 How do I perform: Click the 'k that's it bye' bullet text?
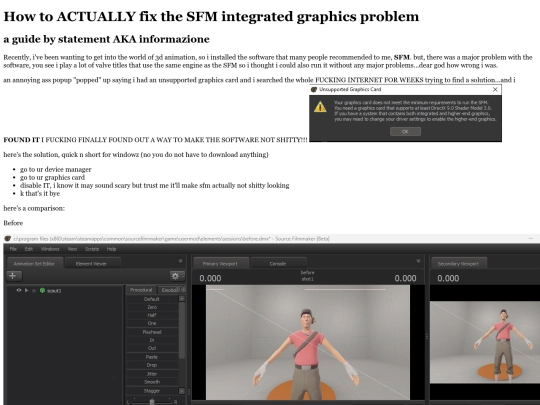(40, 194)
